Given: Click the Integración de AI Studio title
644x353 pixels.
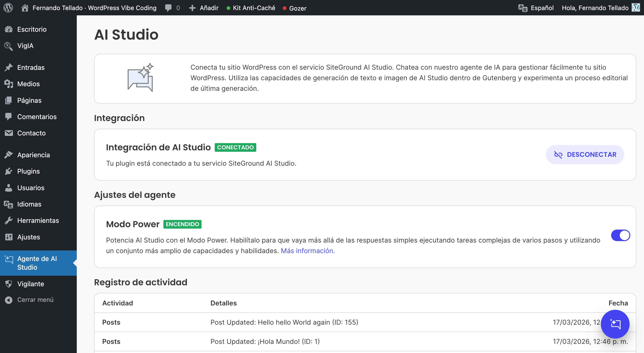Looking at the screenshot, I should tap(158, 147).
